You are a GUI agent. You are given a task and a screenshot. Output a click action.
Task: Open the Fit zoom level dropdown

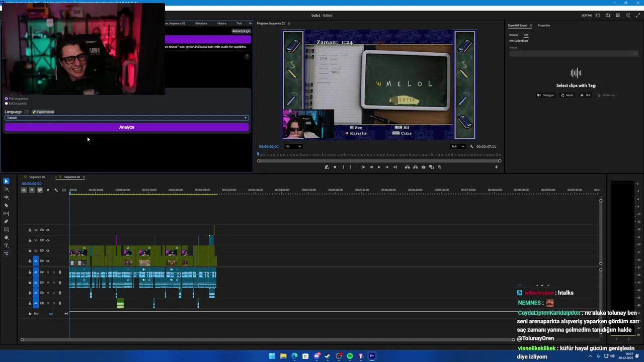coord(293,146)
